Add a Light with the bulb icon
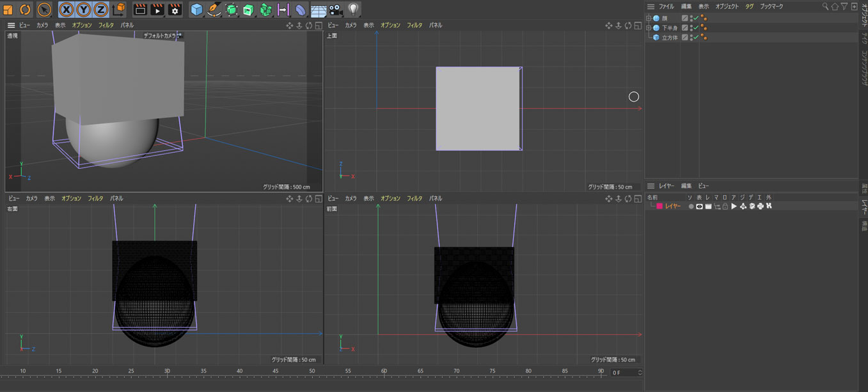 [x=353, y=10]
